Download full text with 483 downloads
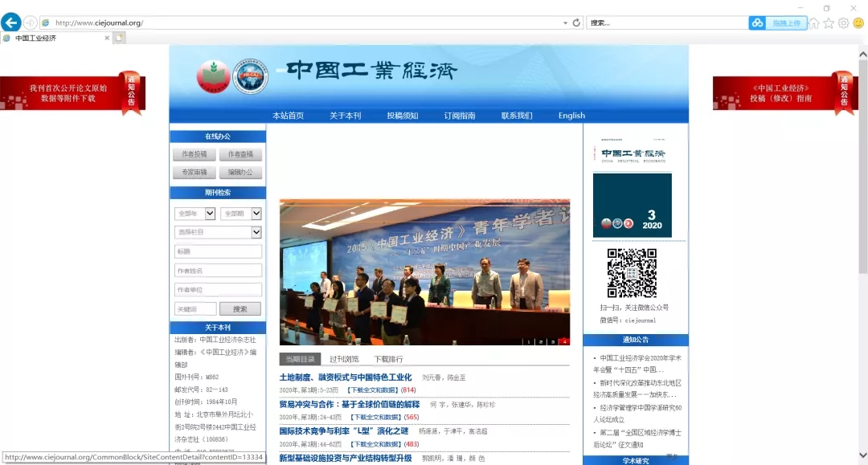The height and width of the screenshot is (465, 868). coord(376,444)
